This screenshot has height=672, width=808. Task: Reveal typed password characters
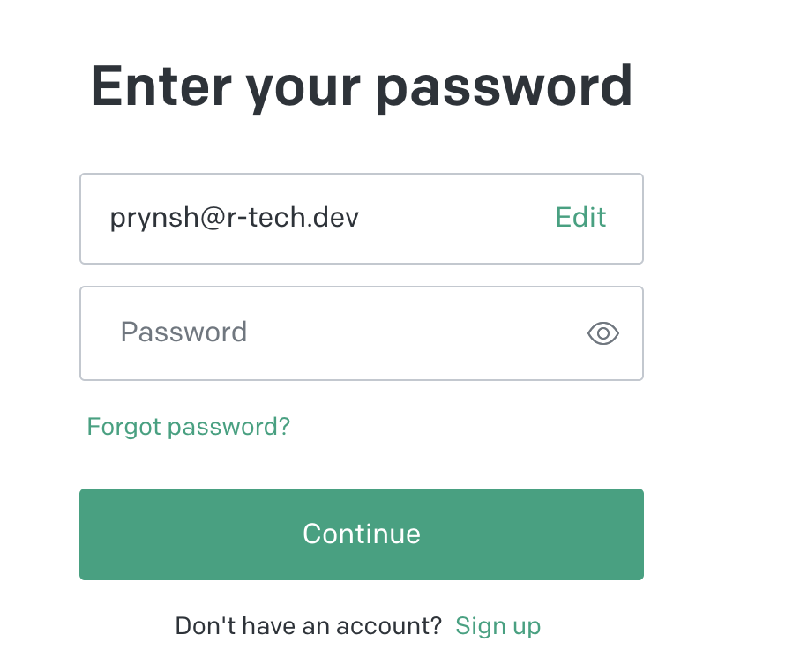pyautogui.click(x=603, y=333)
